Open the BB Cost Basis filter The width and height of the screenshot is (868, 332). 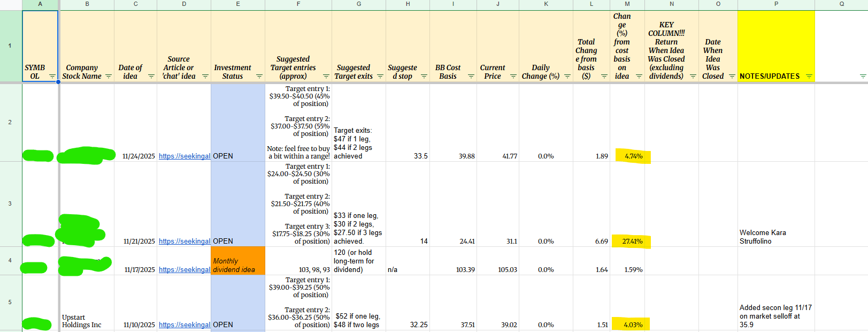471,77
